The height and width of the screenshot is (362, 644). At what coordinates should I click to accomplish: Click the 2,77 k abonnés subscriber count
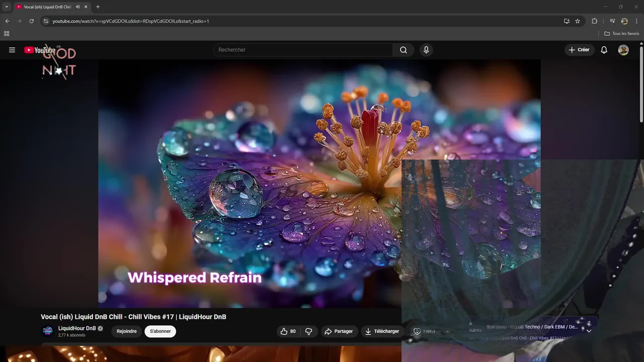point(72,335)
